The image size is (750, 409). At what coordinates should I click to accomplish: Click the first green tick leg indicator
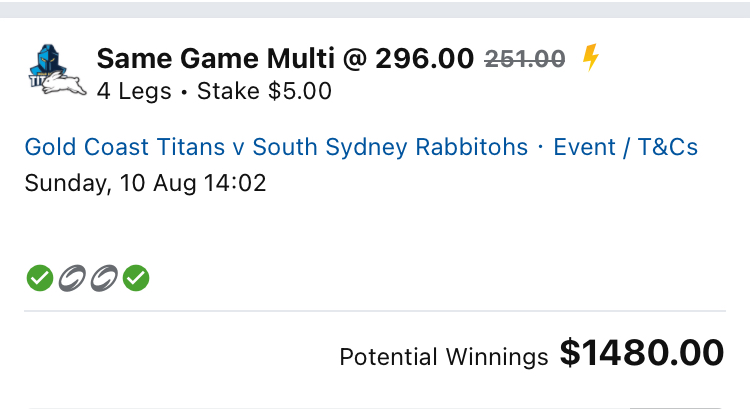click(40, 278)
